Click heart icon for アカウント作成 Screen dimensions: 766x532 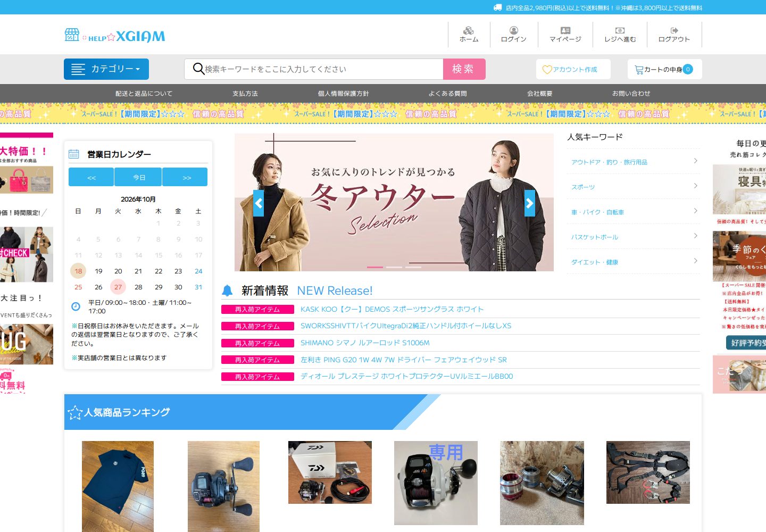(x=547, y=70)
